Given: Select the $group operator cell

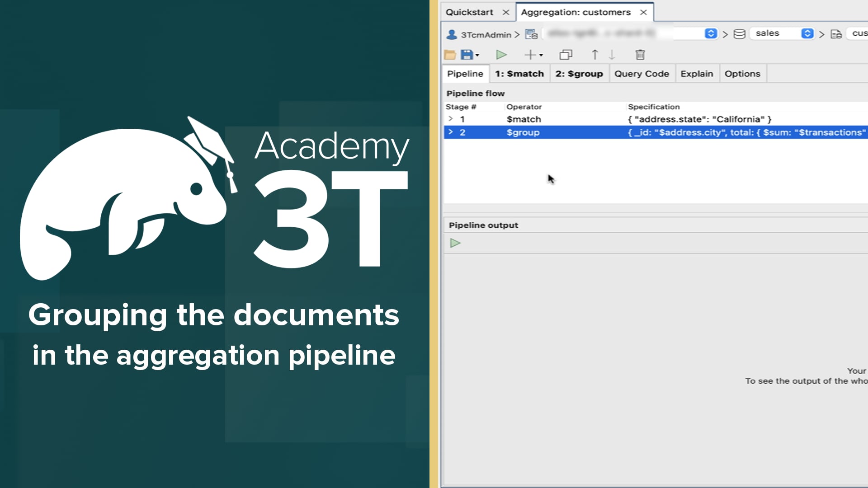Looking at the screenshot, I should click(x=523, y=132).
